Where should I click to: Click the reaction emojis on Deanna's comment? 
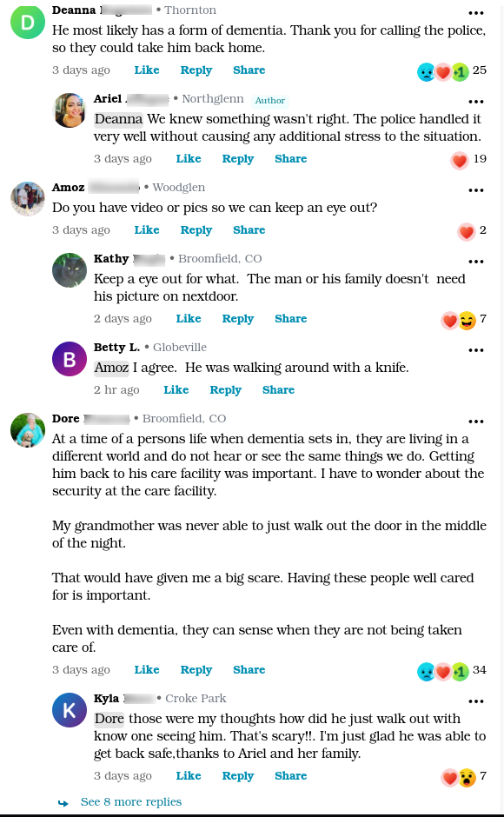click(443, 71)
